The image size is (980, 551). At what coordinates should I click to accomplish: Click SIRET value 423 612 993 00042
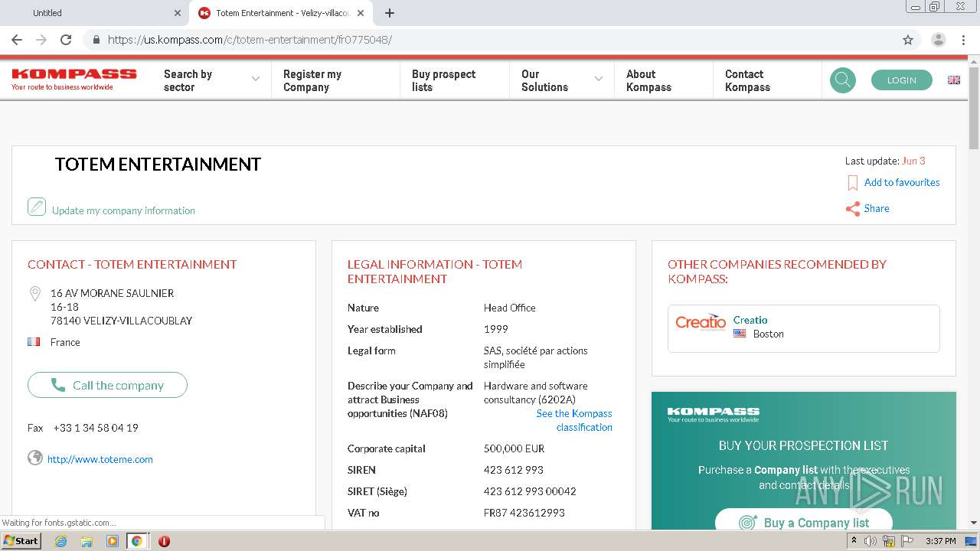pyautogui.click(x=530, y=491)
